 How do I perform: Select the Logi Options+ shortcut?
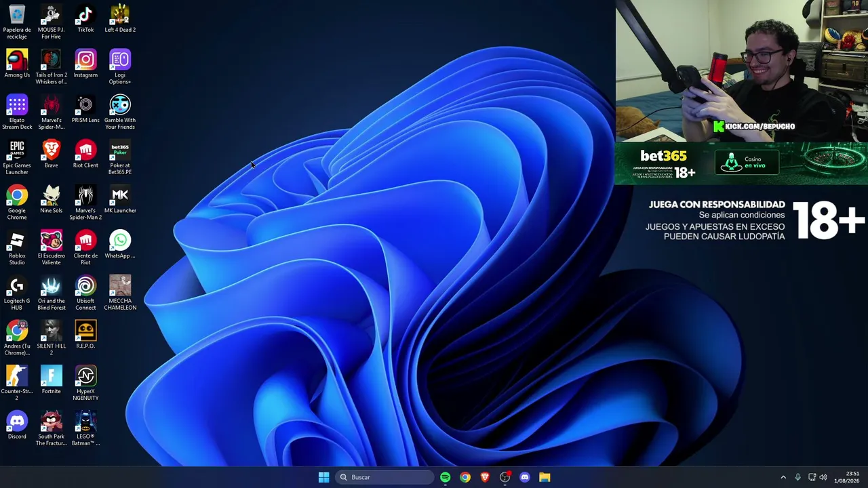point(120,67)
